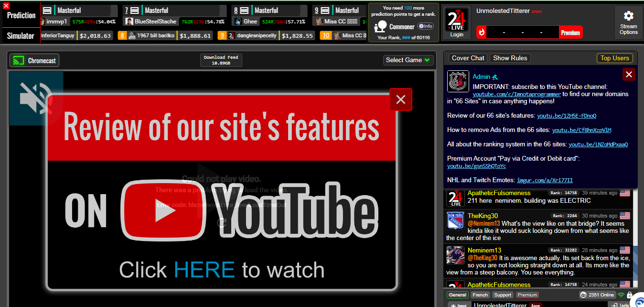
Task: Click TheKing30 Rangers avatar
Action: click(455, 221)
